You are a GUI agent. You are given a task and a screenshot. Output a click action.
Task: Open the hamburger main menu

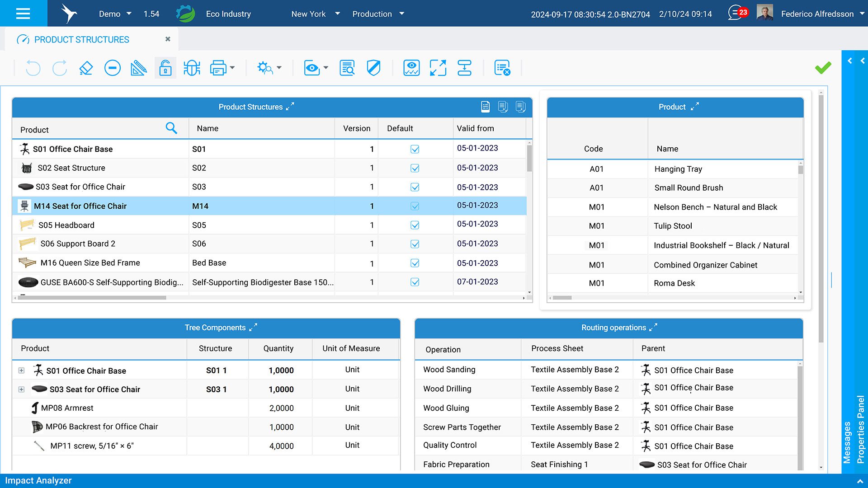(23, 14)
